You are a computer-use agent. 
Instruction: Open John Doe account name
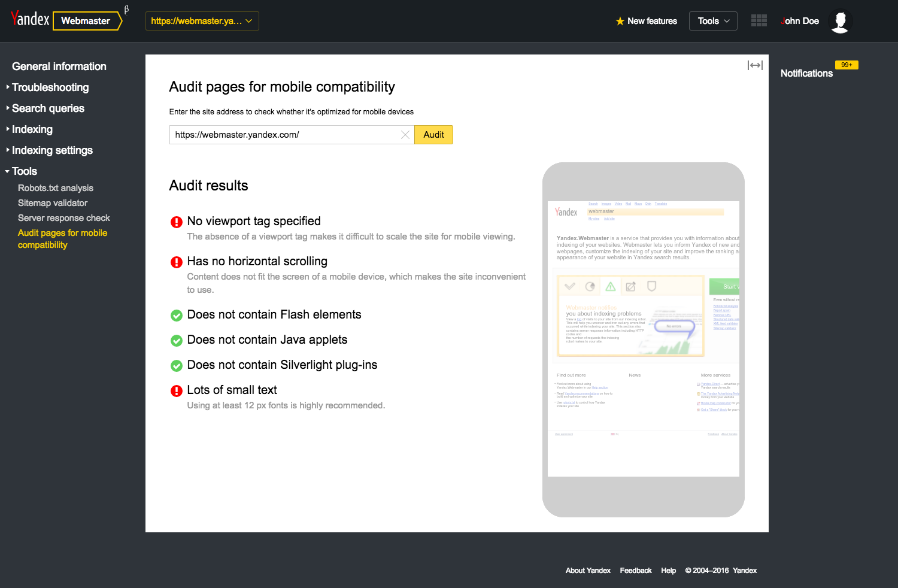point(800,21)
